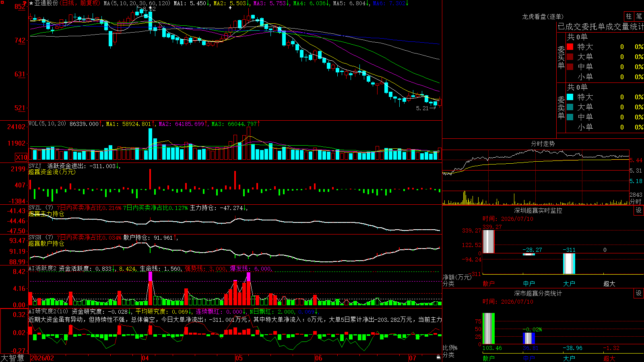Click the SVSH (7) indicator label
Screen dimensions: 644x362
[41, 237]
